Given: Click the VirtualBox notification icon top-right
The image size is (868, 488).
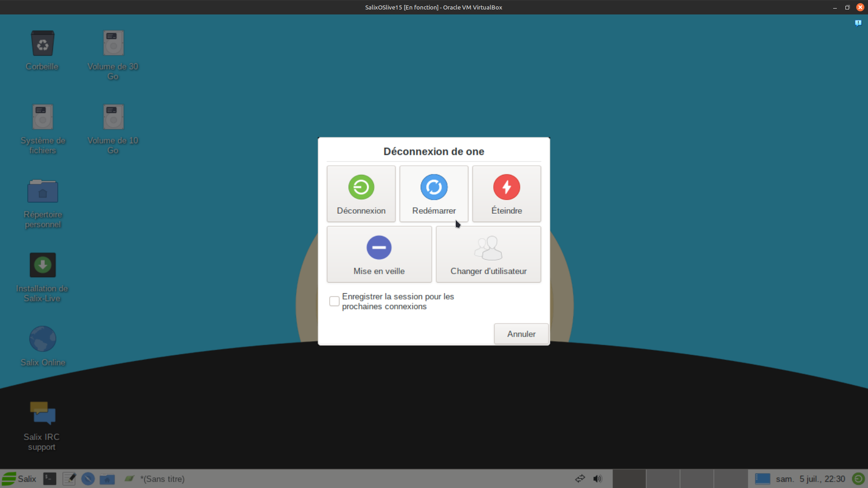Looking at the screenshot, I should point(858,23).
